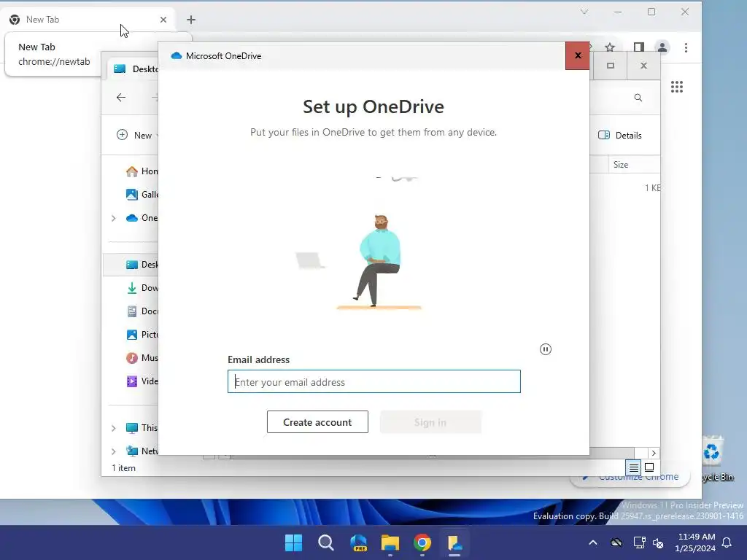This screenshot has width=747, height=560.
Task: Pause the OneDrive setup animation
Action: tap(546, 349)
